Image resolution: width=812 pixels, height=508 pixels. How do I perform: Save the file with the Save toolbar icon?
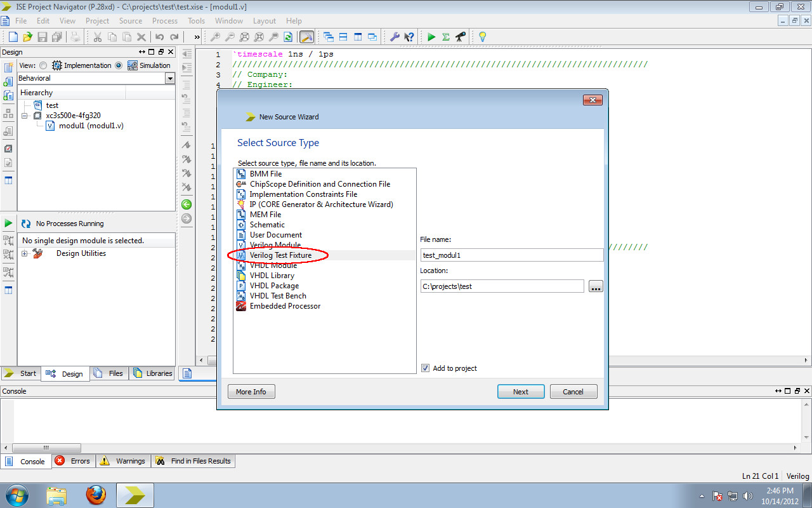pyautogui.click(x=41, y=36)
